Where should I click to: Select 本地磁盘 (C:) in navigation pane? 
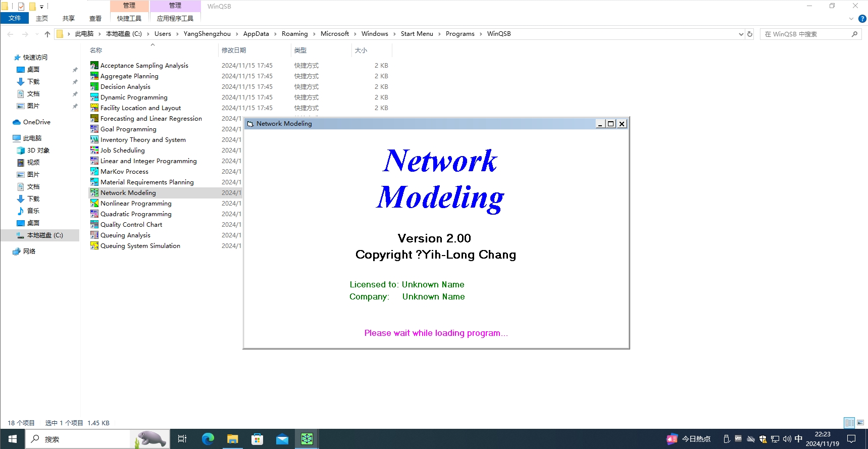point(44,235)
